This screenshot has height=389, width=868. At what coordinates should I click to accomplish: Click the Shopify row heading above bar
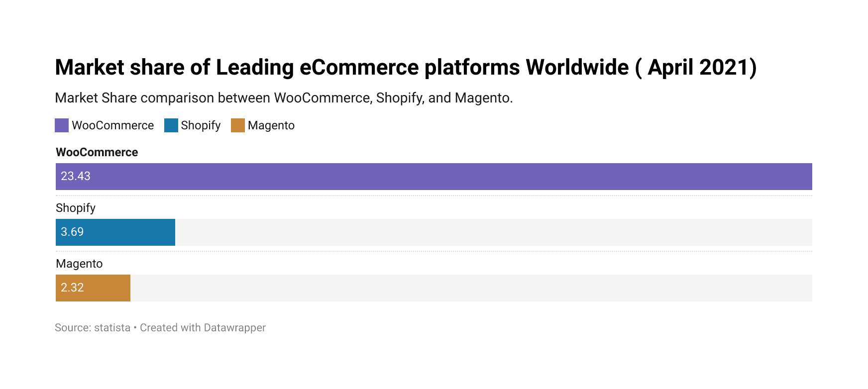76,208
